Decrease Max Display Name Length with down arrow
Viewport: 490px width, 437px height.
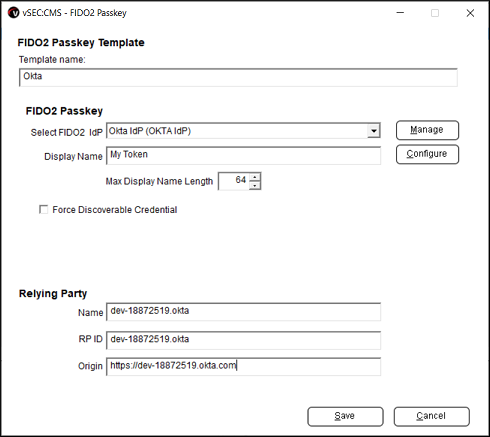[255, 185]
